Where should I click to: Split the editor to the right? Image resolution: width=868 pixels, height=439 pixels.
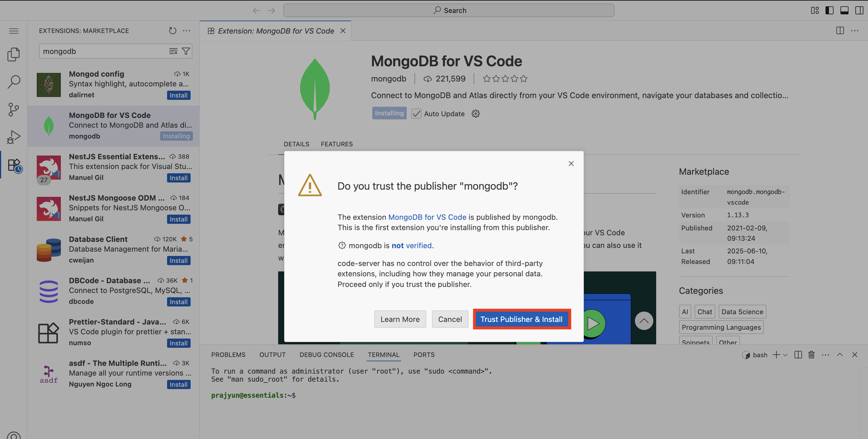tap(840, 31)
